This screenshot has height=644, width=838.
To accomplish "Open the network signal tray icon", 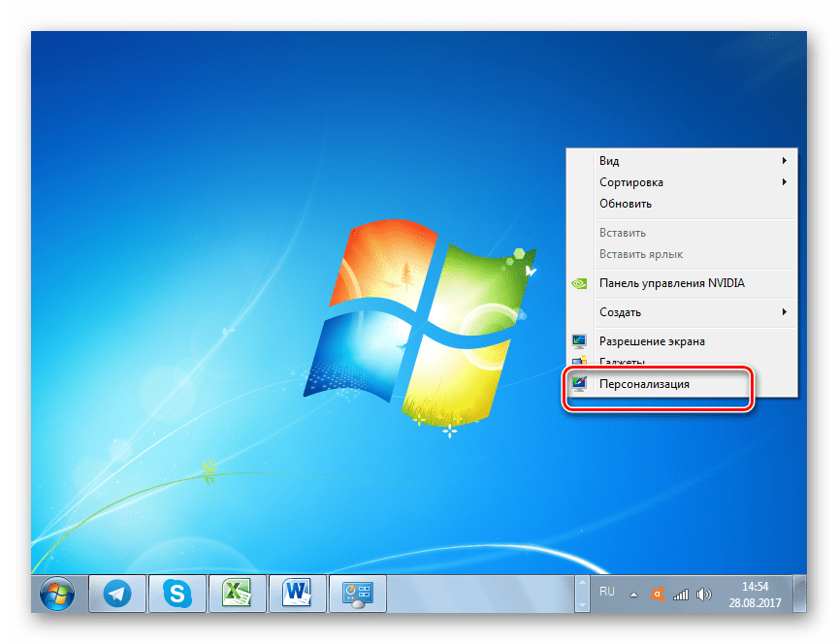I will pyautogui.click(x=681, y=594).
